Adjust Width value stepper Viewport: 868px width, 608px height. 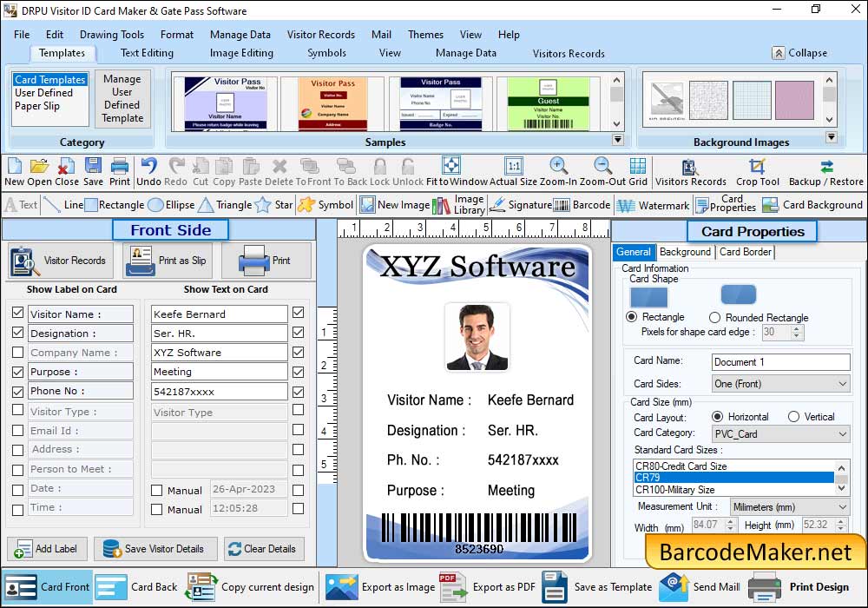click(x=731, y=525)
